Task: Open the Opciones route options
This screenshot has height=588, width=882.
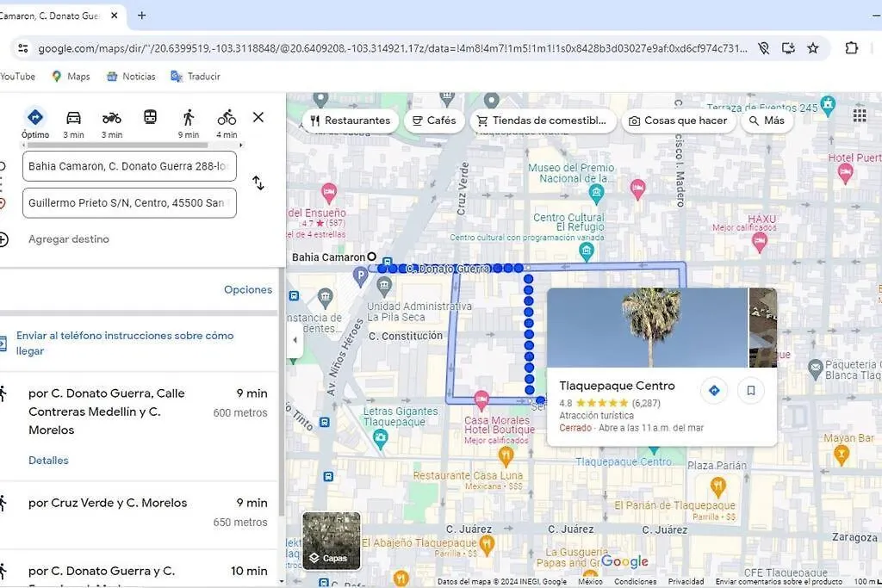Action: click(x=248, y=289)
